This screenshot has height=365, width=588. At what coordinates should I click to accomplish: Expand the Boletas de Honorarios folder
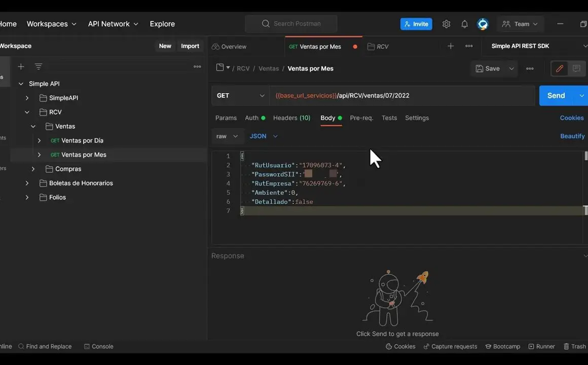[27, 183]
